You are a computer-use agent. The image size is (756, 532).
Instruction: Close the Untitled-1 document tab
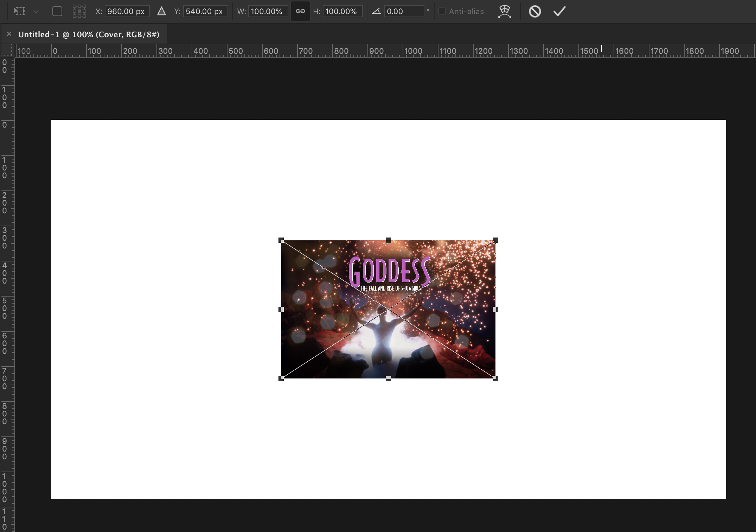point(9,34)
